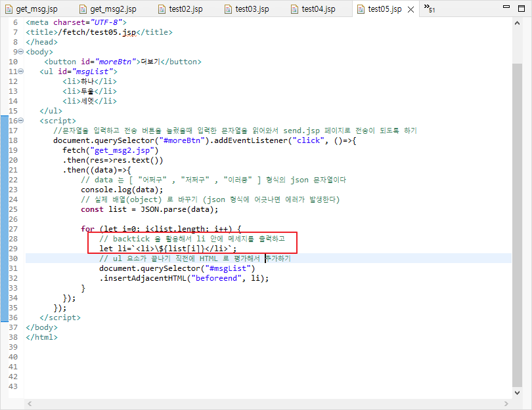The image size is (532, 410).
Task: Click on JSON.parse(data) expression
Action: (177, 209)
